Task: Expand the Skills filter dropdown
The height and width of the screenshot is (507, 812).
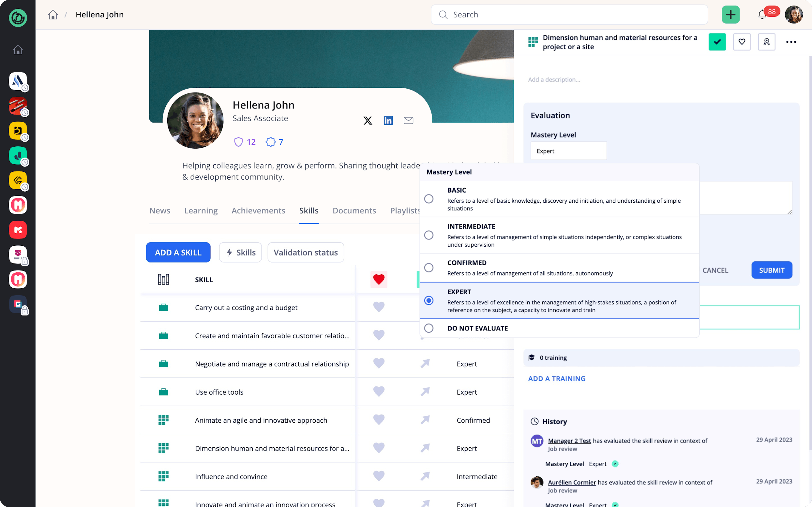Action: click(240, 253)
